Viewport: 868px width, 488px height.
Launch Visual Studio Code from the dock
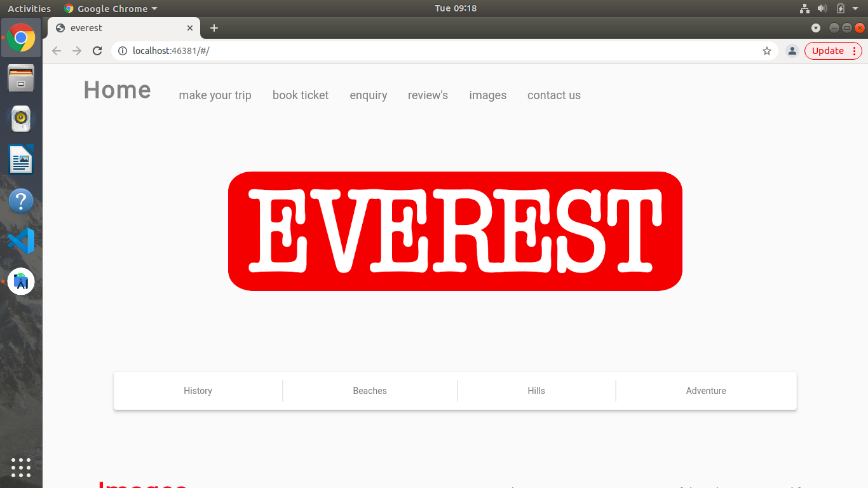[21, 241]
